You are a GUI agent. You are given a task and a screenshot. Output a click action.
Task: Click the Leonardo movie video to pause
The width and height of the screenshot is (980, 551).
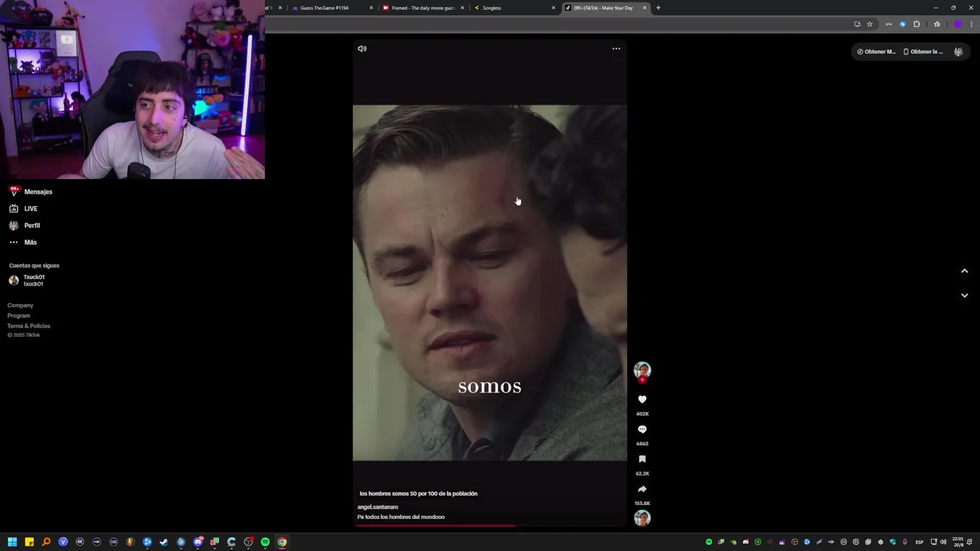click(x=490, y=282)
